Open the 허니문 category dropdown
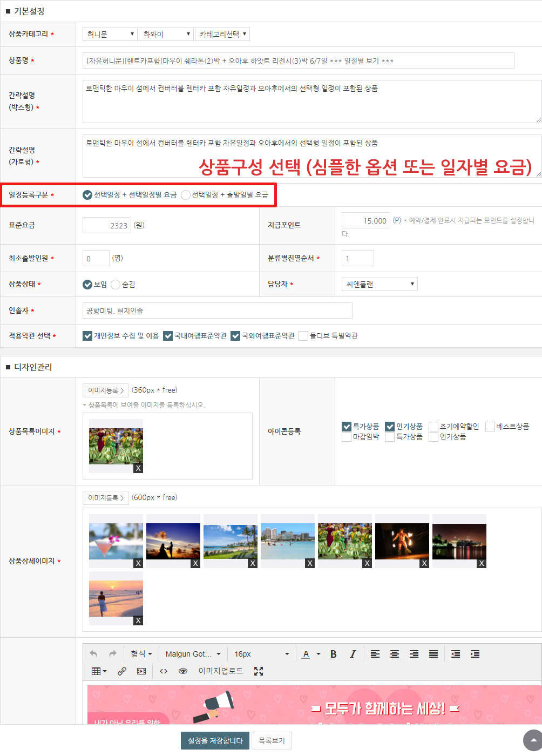The width and height of the screenshot is (542, 756). pyautogui.click(x=110, y=34)
